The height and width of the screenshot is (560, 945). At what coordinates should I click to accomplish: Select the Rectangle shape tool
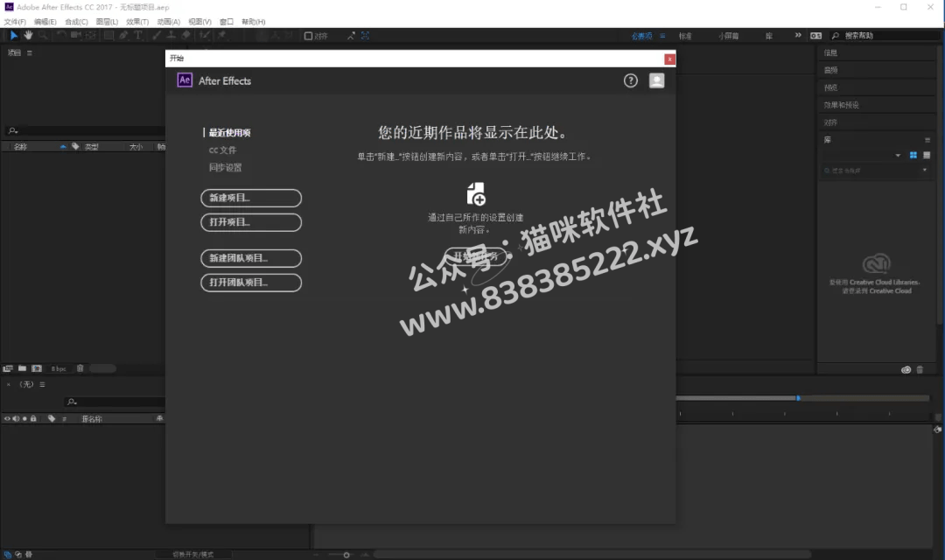[108, 36]
